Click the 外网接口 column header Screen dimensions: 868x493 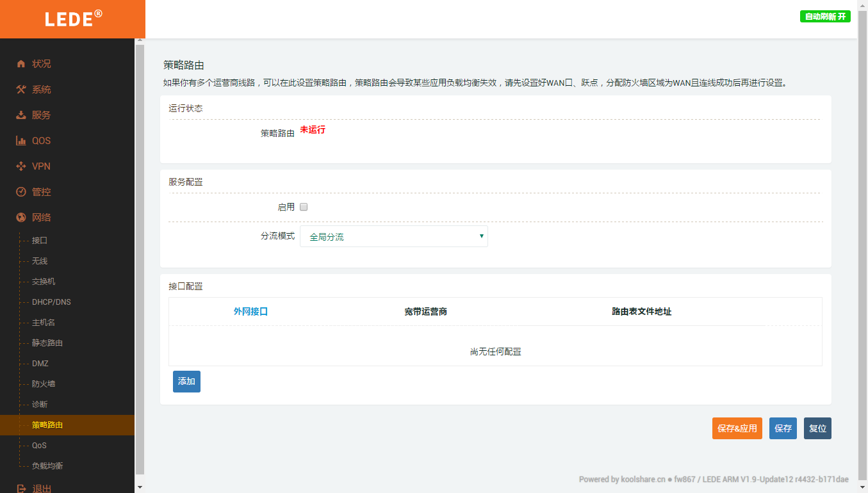(x=250, y=312)
